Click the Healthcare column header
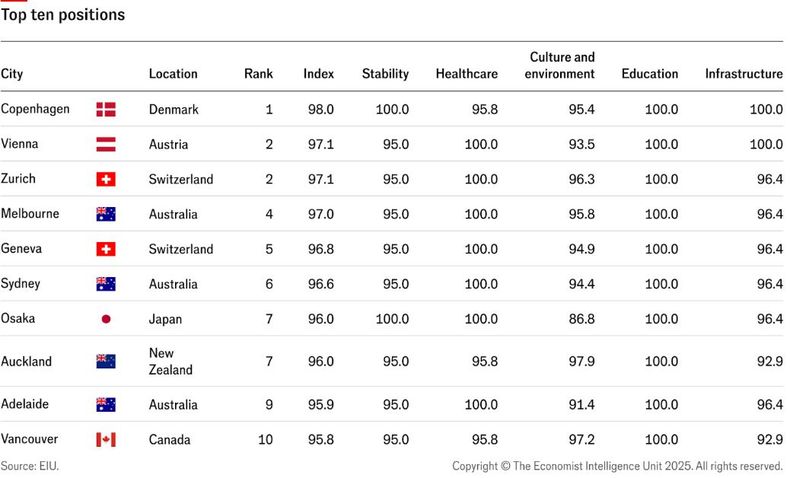Screen dimensions: 790x478 467,74
